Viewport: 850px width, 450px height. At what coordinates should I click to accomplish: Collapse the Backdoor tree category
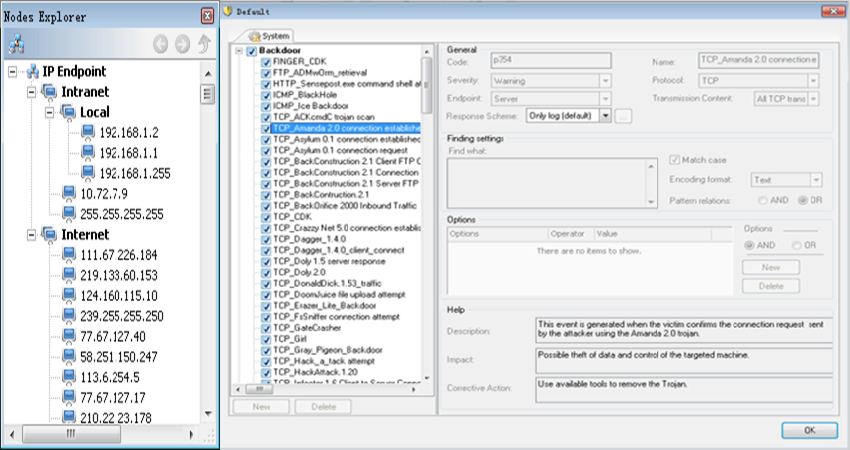point(238,51)
